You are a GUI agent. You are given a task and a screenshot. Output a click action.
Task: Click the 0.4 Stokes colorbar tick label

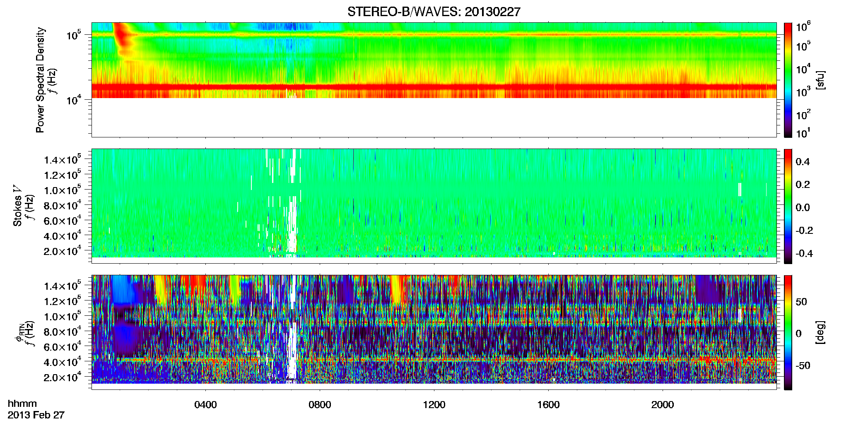[x=803, y=162]
